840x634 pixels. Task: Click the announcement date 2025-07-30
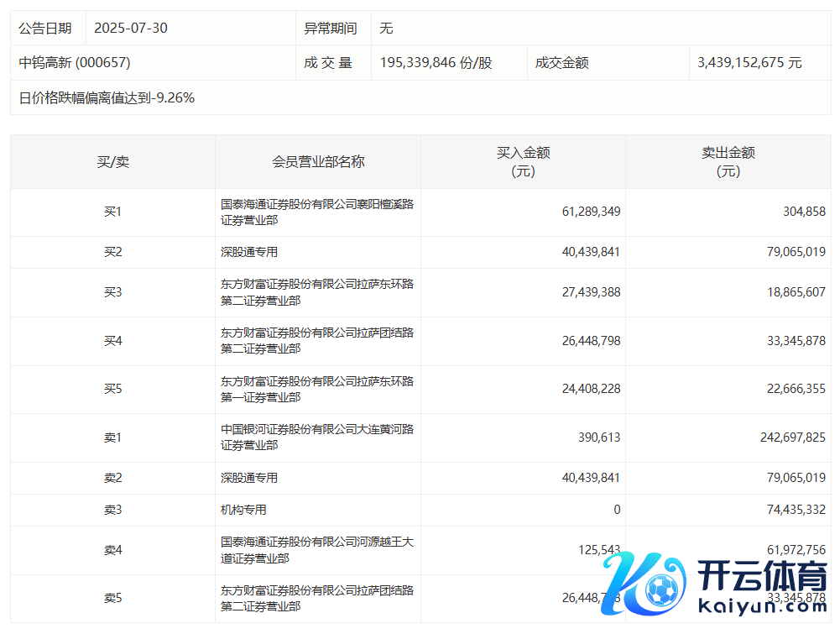(x=131, y=28)
